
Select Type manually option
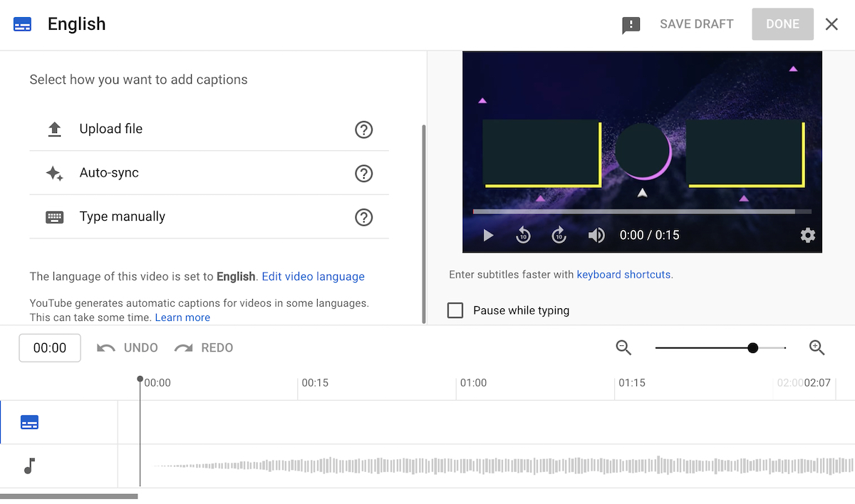pyautogui.click(x=122, y=216)
